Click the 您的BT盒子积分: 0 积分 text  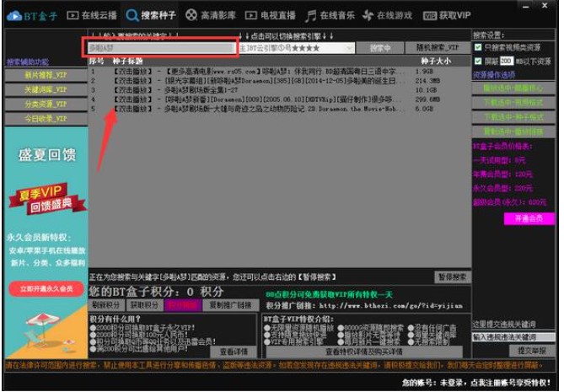157,292
